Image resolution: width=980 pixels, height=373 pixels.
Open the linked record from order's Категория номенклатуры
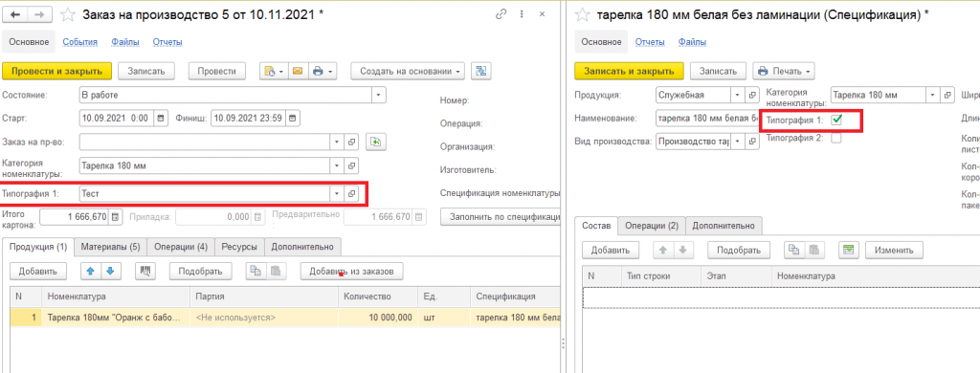(352, 166)
